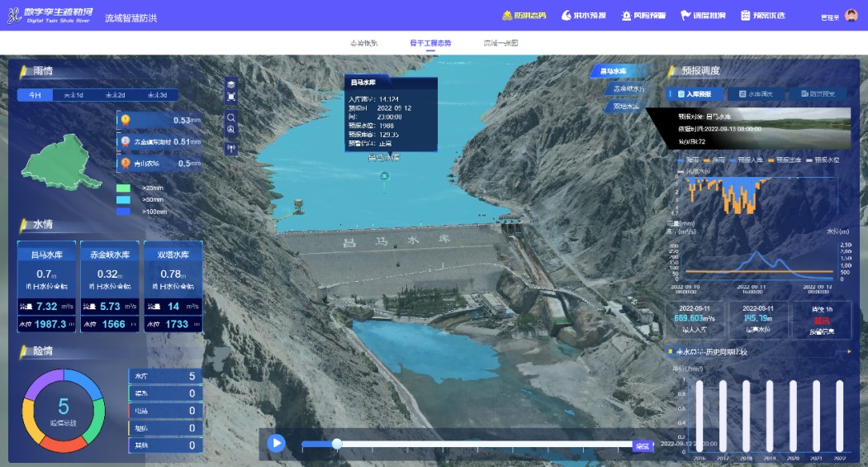Screen dimensions: 868x467
Task: Click the full-extent frame icon
Action: (231, 97)
